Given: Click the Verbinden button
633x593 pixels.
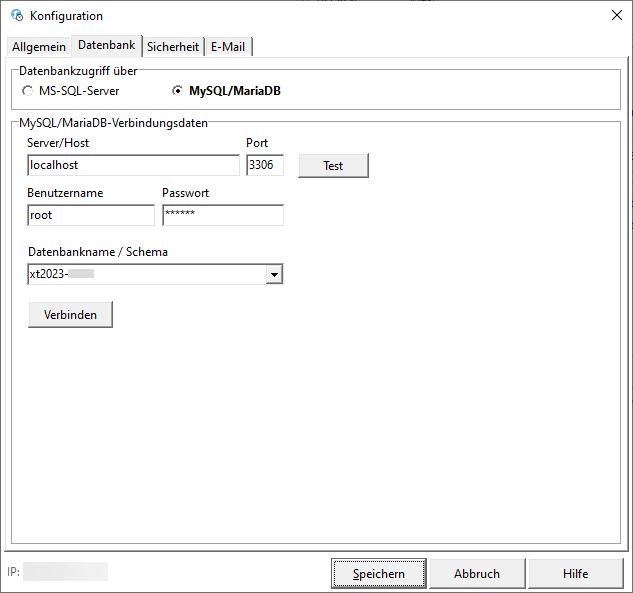Looking at the screenshot, I should tap(70, 315).
